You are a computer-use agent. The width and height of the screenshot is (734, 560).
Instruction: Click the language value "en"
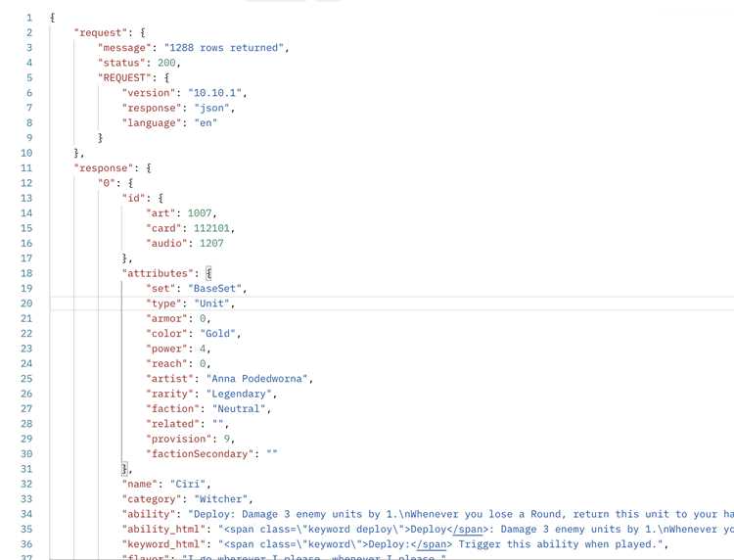206,122
